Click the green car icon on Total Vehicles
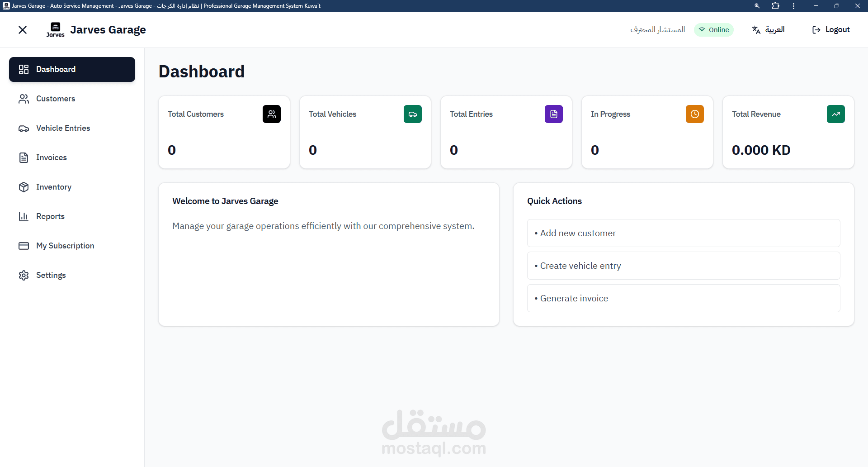 [413, 114]
